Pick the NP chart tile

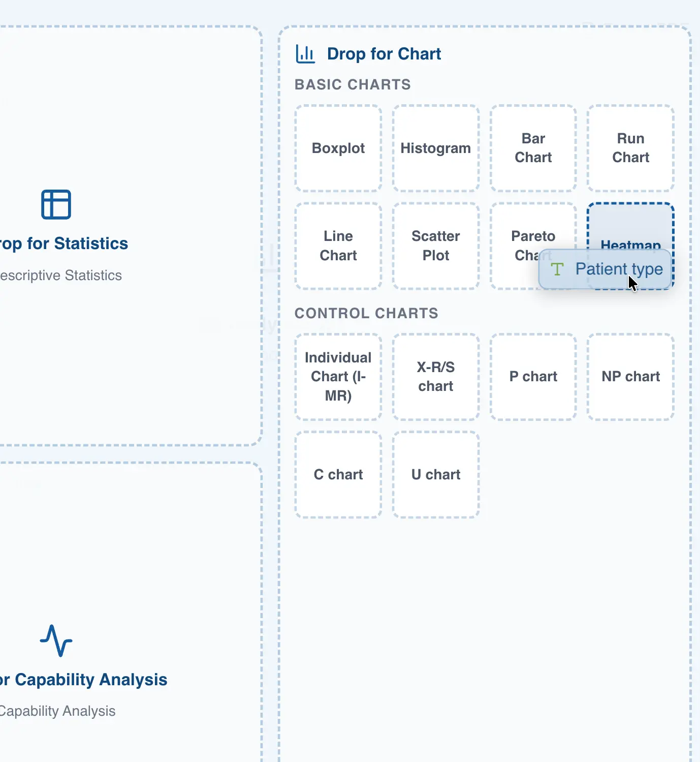(x=630, y=377)
